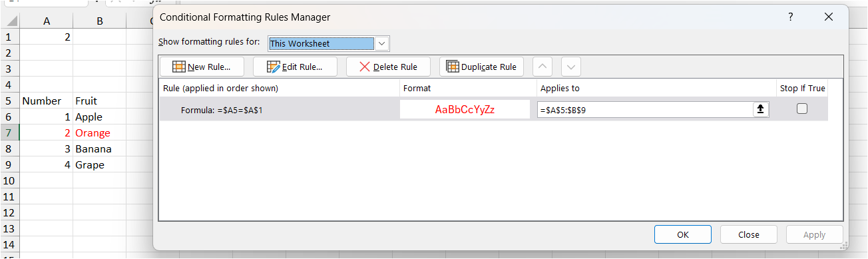
Task: Move the rule down with the down arrow
Action: coord(571,67)
